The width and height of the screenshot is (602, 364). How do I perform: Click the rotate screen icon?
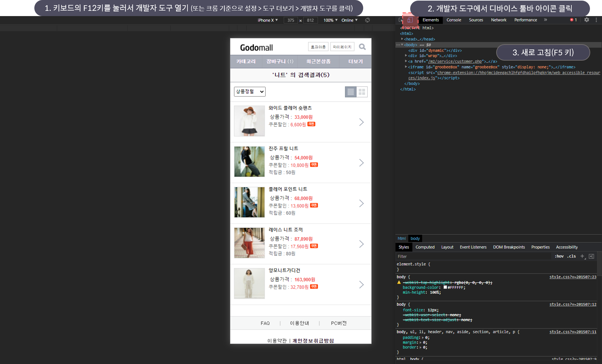click(367, 20)
